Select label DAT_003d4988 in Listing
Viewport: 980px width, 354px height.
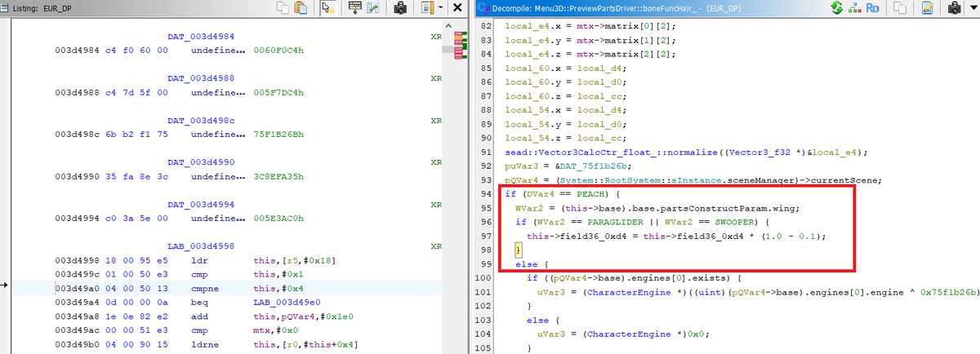200,78
